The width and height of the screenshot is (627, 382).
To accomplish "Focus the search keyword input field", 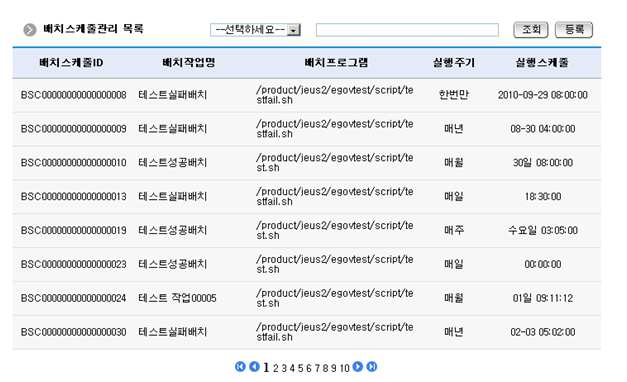I will click(407, 30).
